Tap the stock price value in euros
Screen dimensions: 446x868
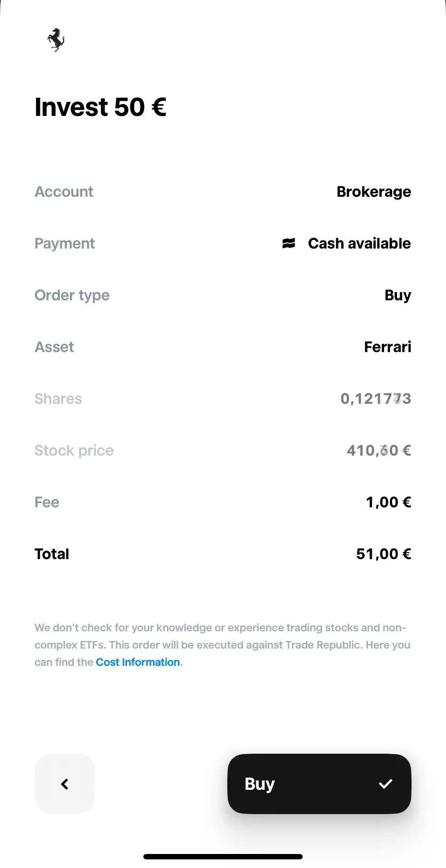(x=379, y=450)
